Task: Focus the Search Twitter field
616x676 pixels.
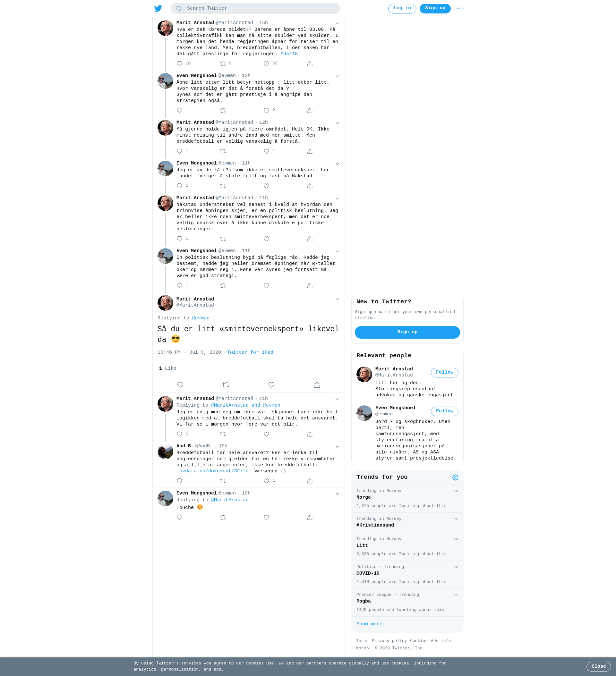Action: click(x=255, y=8)
